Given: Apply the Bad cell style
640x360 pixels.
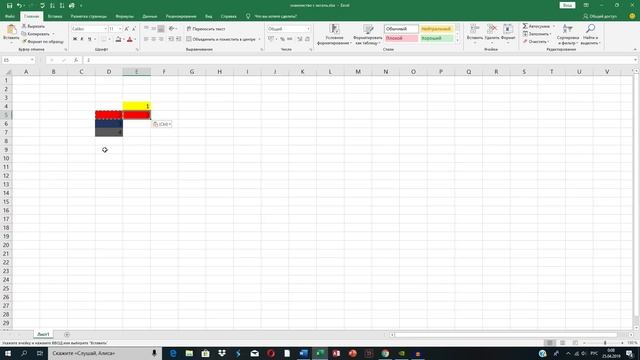Looking at the screenshot, I should (x=401, y=38).
